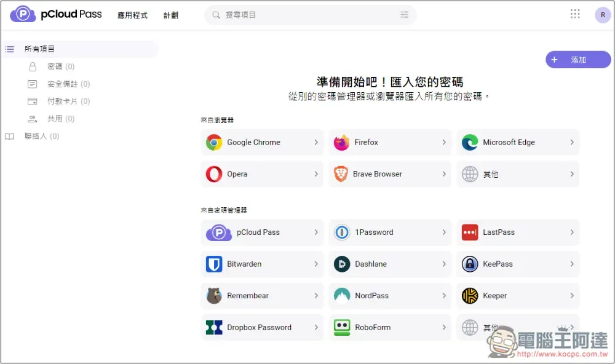Click the pCloud Pass logo icon

(23, 14)
